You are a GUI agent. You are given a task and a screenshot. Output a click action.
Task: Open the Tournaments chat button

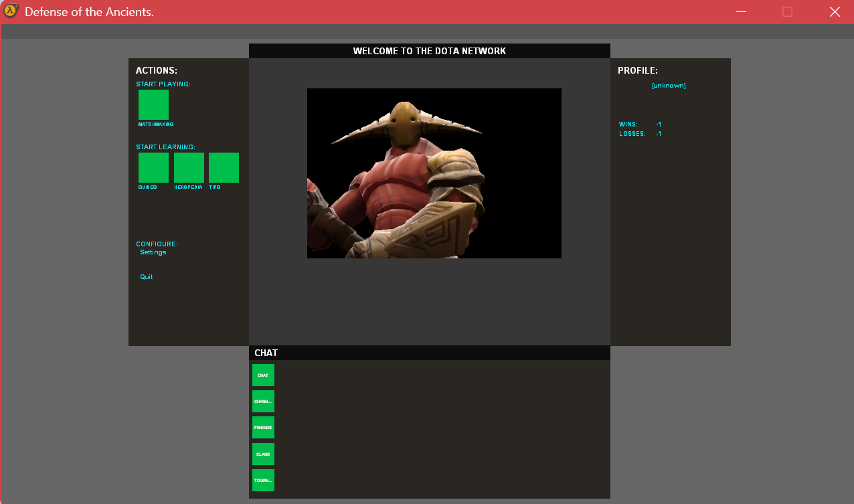[263, 480]
